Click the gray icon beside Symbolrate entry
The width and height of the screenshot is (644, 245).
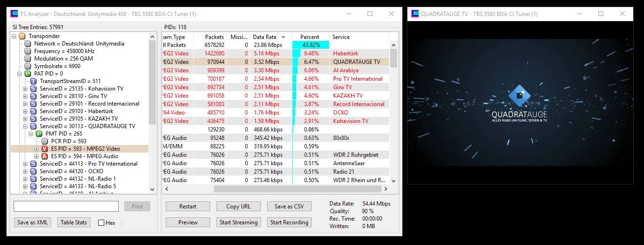click(x=27, y=66)
